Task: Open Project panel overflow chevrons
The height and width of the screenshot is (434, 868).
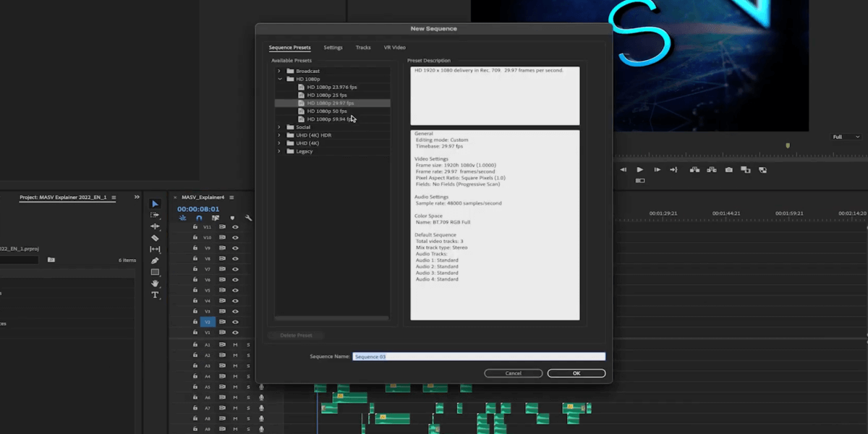Action: coord(137,197)
